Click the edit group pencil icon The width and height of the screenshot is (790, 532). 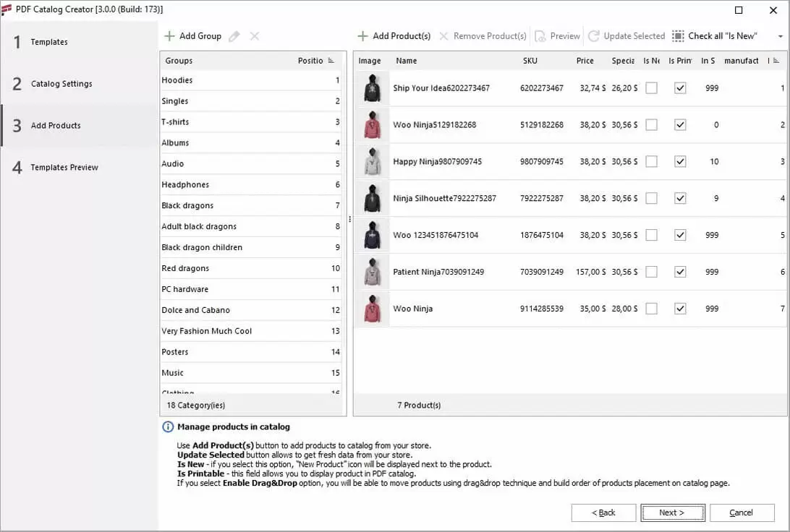[x=234, y=36]
